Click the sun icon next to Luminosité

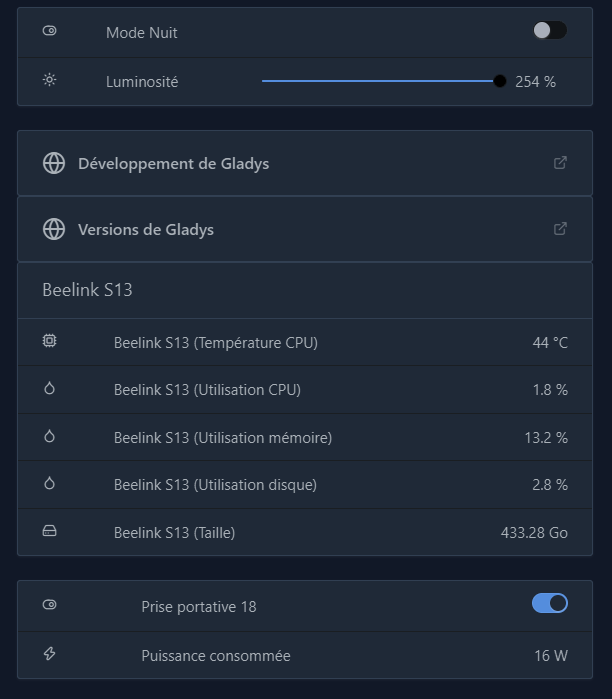[49, 80]
